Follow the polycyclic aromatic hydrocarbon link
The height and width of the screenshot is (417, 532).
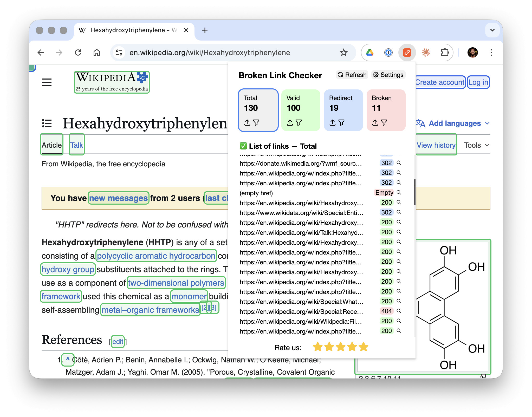pos(156,256)
